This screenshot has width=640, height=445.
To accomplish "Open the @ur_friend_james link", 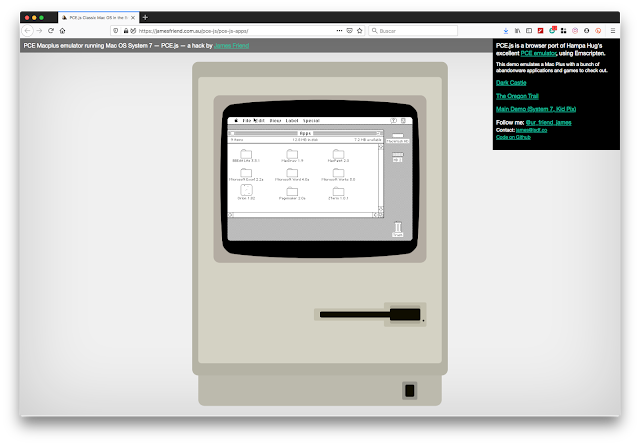I will tap(549, 122).
